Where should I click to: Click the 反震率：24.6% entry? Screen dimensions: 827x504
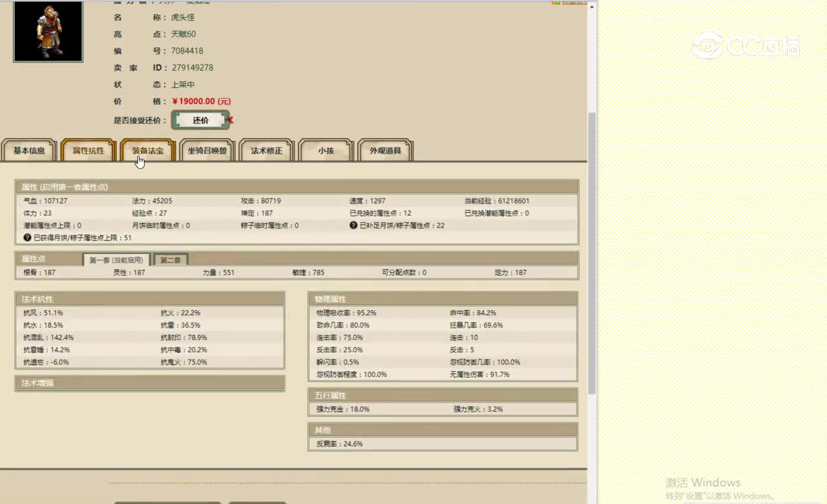(x=339, y=445)
